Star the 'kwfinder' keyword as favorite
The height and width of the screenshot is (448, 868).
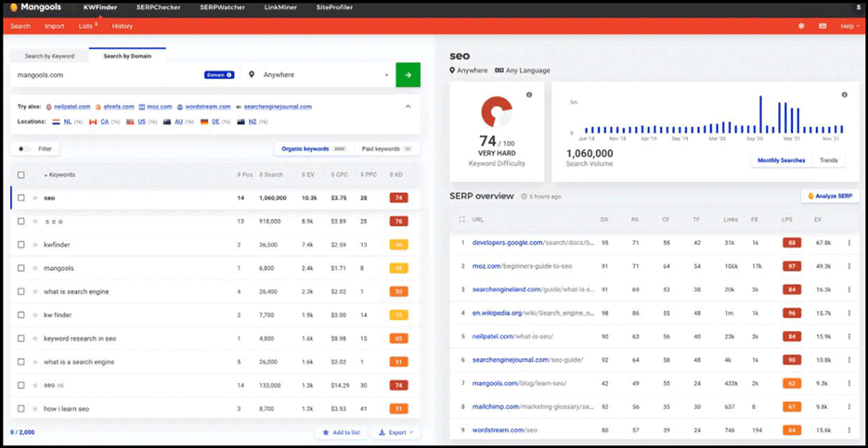35,245
